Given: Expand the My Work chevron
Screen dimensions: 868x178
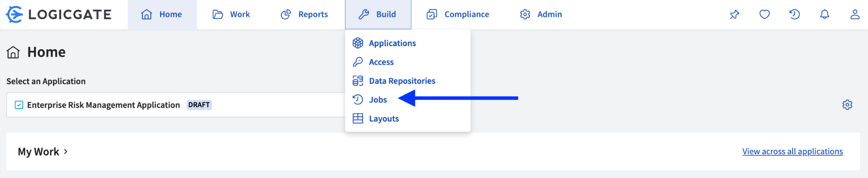Looking at the screenshot, I should pos(66,151).
